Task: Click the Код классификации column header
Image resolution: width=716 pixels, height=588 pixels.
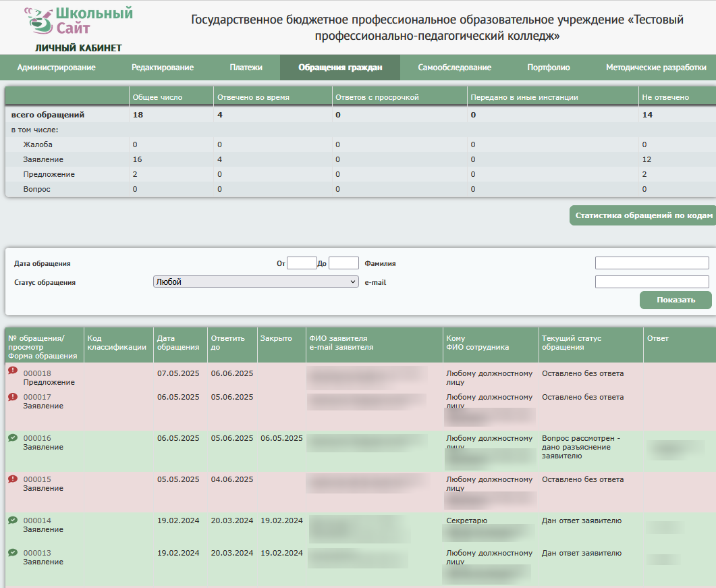Action: pos(117,343)
